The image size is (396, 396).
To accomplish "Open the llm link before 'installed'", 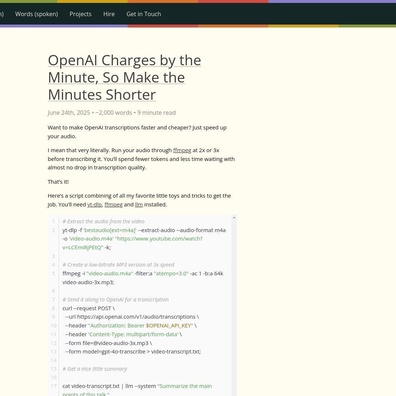I will [x=139, y=204].
